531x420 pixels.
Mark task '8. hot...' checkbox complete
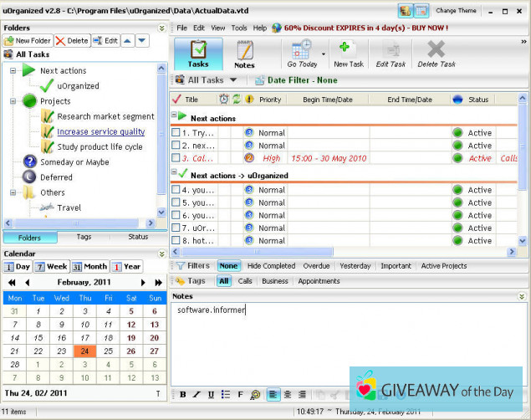click(x=176, y=241)
